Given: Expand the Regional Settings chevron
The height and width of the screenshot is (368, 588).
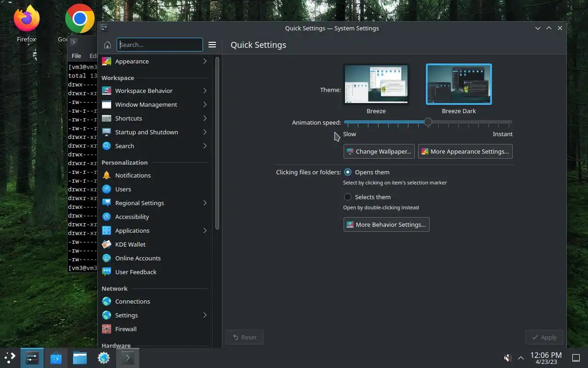Looking at the screenshot, I should coord(205,203).
